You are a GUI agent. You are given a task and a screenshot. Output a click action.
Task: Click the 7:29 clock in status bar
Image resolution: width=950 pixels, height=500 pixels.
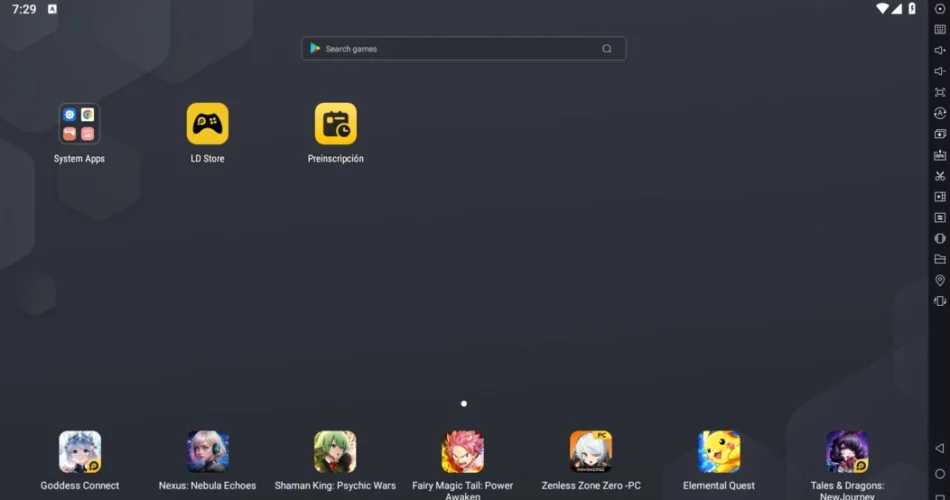point(24,9)
